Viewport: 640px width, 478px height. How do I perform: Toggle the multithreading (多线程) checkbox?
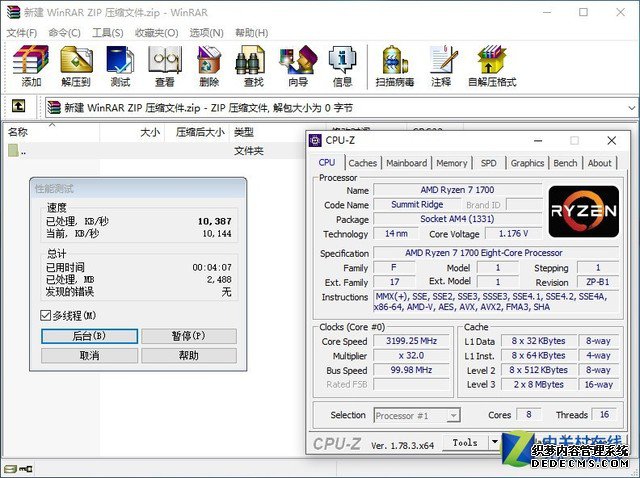[x=45, y=315]
